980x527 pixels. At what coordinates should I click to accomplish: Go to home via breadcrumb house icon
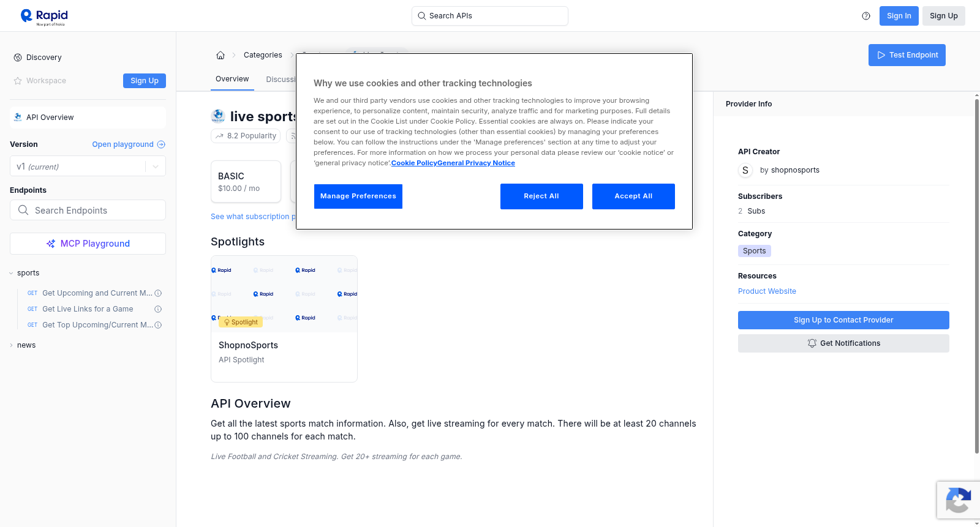click(x=221, y=55)
